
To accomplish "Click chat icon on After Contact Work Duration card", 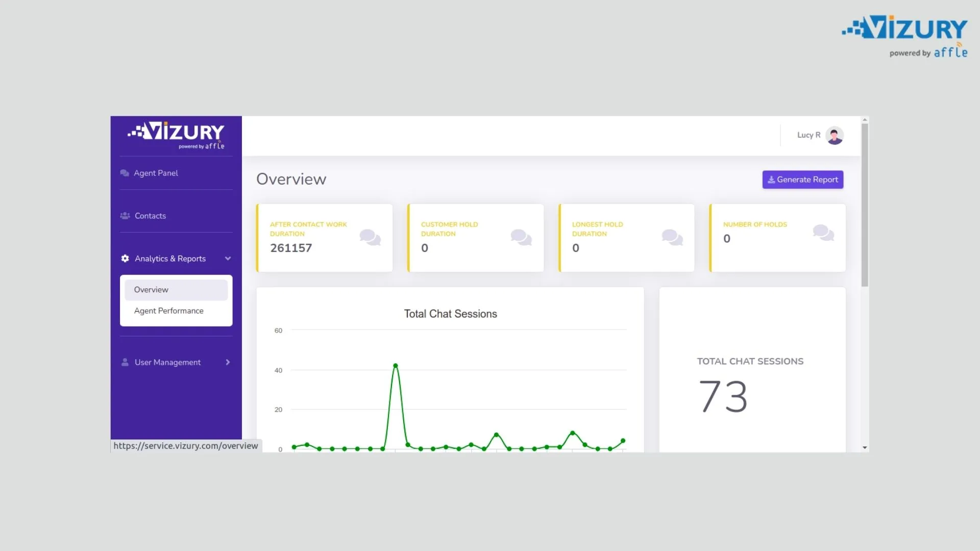I will (x=370, y=237).
